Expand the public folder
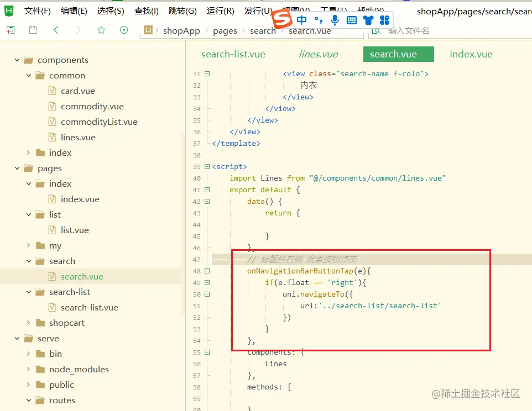This screenshot has width=532, height=411. [x=29, y=384]
